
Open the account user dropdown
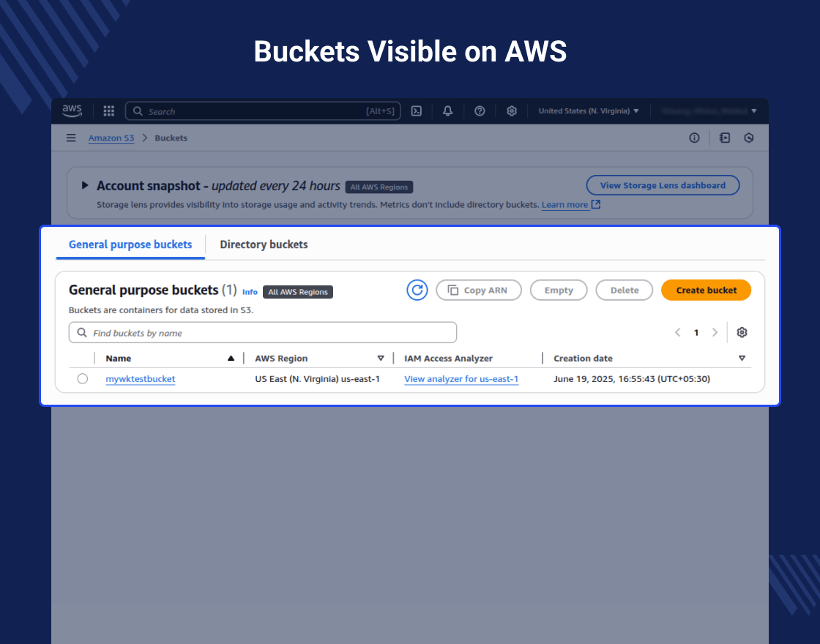709,111
